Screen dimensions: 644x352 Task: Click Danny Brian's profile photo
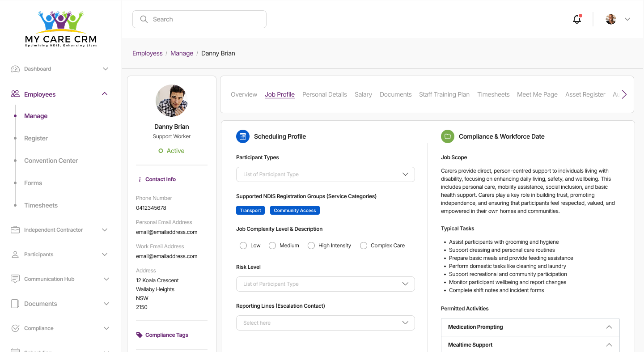(172, 101)
